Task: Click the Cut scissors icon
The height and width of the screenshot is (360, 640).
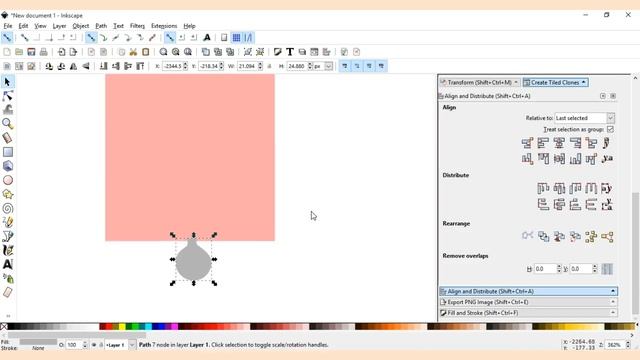Action: [133, 52]
